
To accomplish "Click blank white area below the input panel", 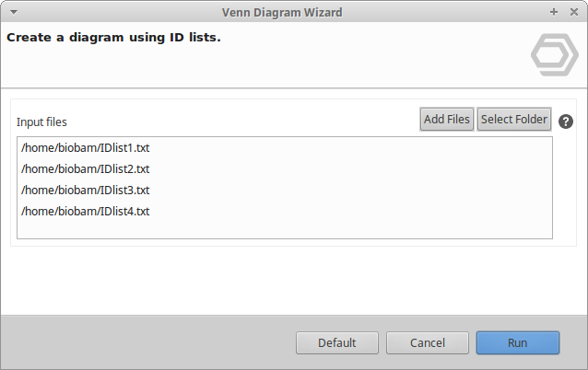I will tap(276, 281).
